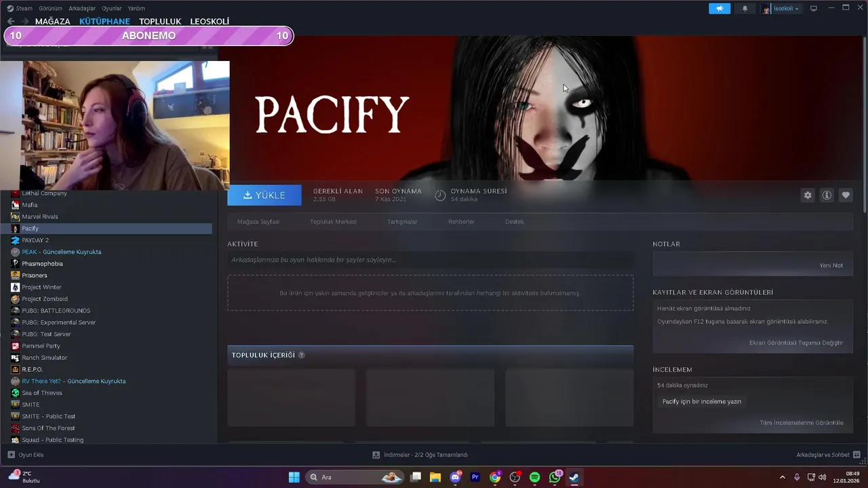Open Mağaza Sayfası link
This screenshot has width=868, height=488.
pos(258,222)
